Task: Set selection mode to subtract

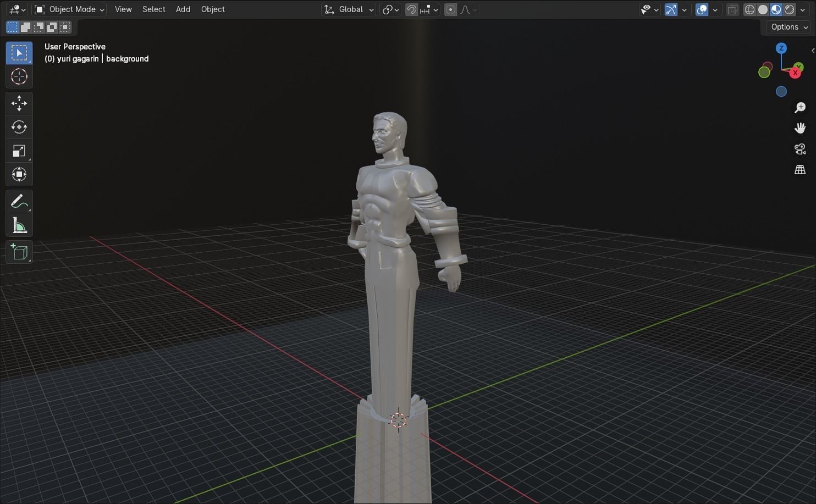Action: (38, 27)
